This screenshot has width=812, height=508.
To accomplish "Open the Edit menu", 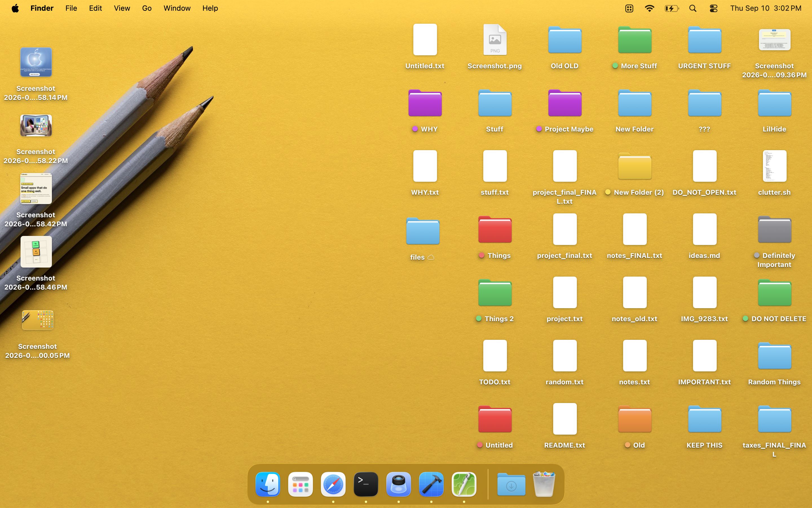I will point(95,8).
